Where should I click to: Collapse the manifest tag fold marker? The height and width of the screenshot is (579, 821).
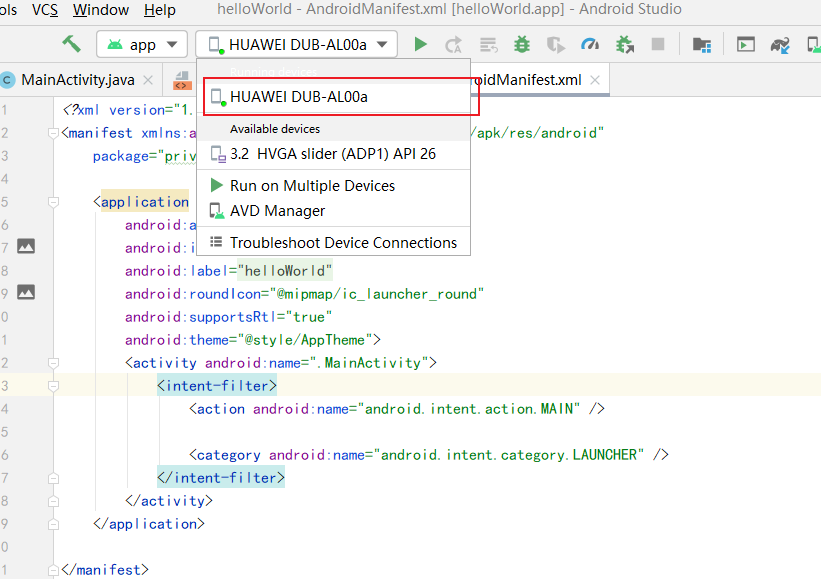click(x=53, y=133)
